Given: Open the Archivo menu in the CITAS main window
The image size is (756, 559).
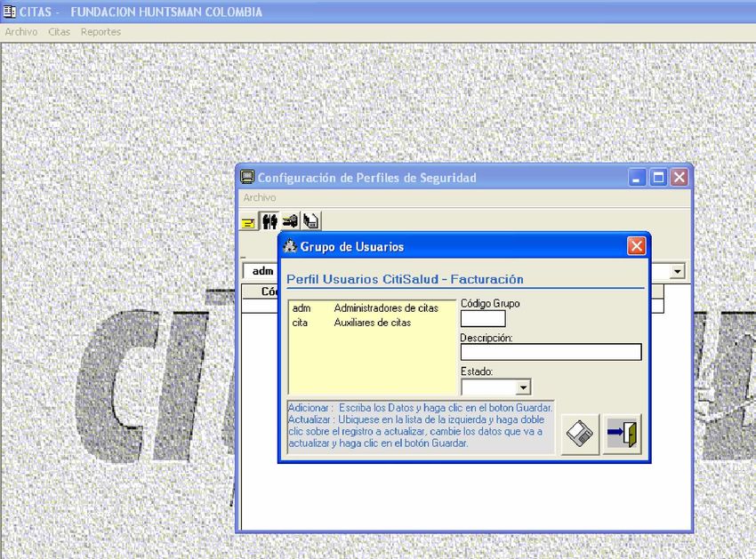Looking at the screenshot, I should (x=21, y=32).
